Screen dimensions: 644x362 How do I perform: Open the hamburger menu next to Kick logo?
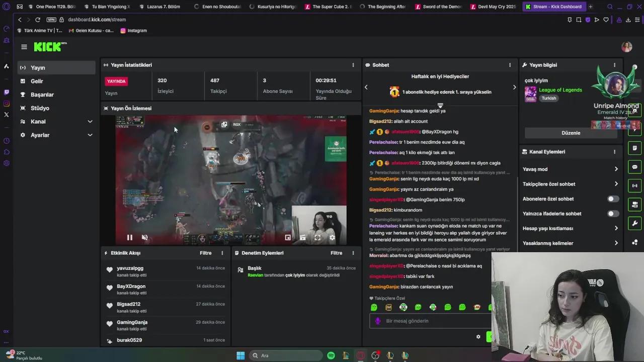coord(24,47)
